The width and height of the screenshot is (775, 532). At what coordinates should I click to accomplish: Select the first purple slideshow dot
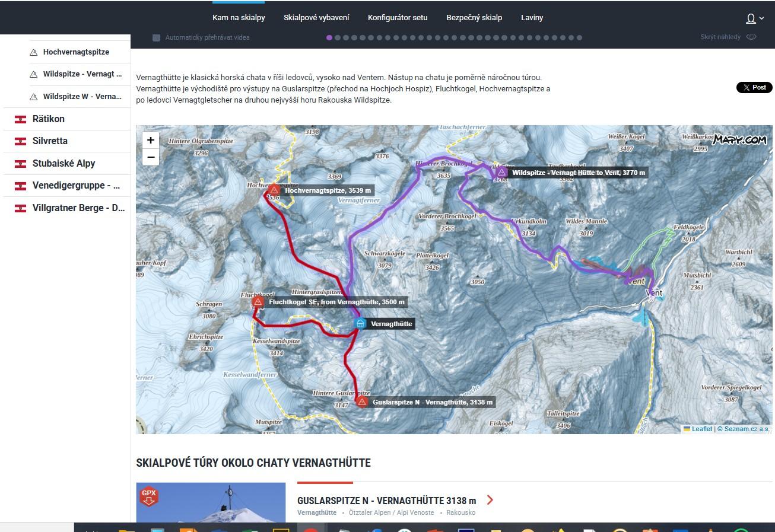pos(329,37)
